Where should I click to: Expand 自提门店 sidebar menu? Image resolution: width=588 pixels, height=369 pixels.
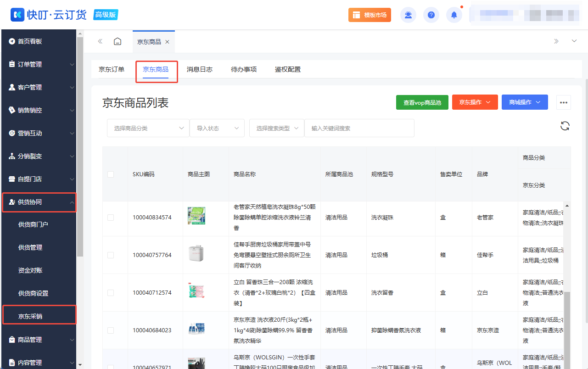tap(38, 179)
